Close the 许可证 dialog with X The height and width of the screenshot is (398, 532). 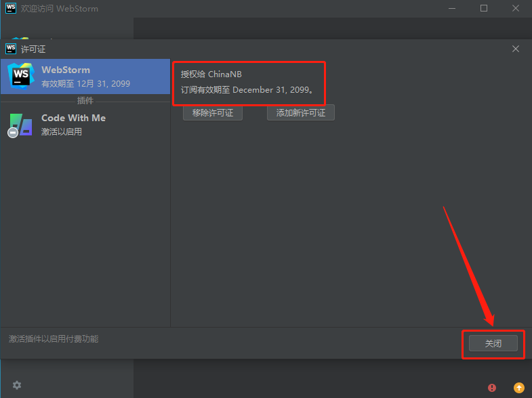(515, 49)
